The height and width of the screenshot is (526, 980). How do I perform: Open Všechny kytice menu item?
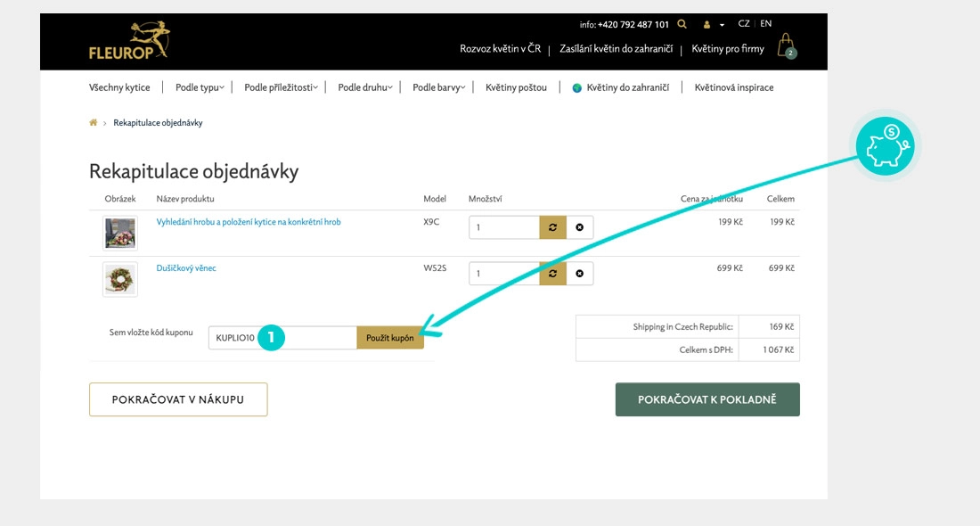click(119, 87)
